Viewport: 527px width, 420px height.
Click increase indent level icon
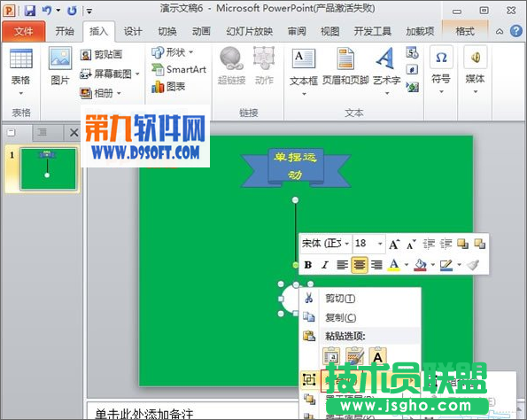[446, 244]
